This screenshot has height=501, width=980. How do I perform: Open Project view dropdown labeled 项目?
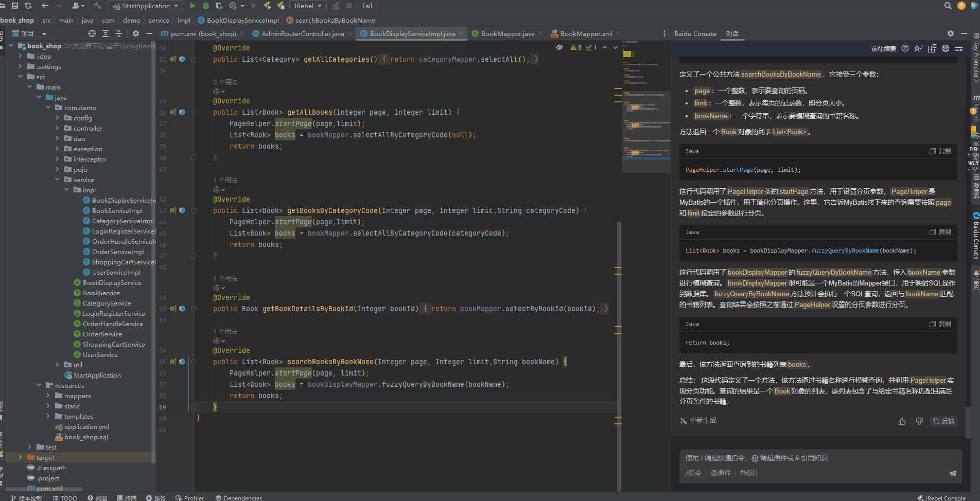coord(29,33)
